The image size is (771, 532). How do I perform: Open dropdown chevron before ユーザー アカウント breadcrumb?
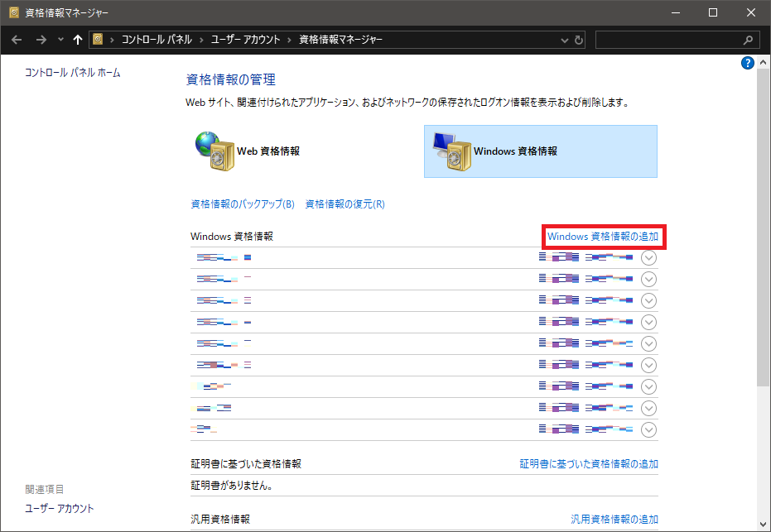click(201, 40)
